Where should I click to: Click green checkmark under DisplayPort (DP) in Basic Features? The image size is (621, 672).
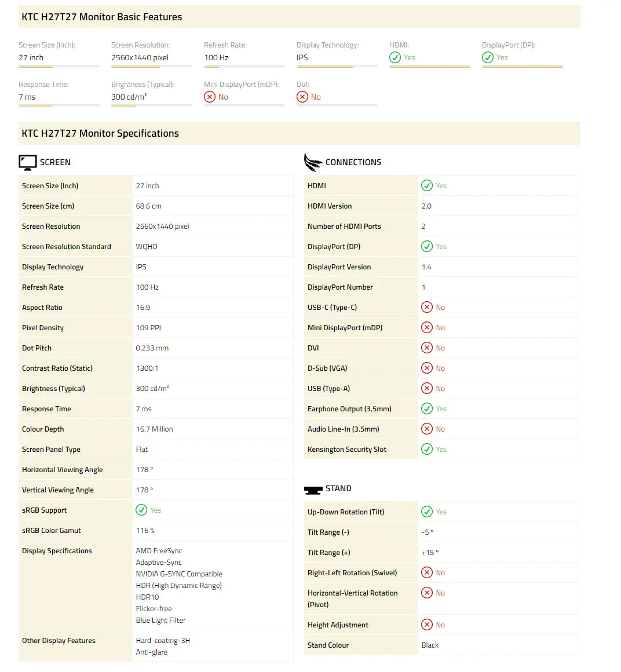pos(488,57)
